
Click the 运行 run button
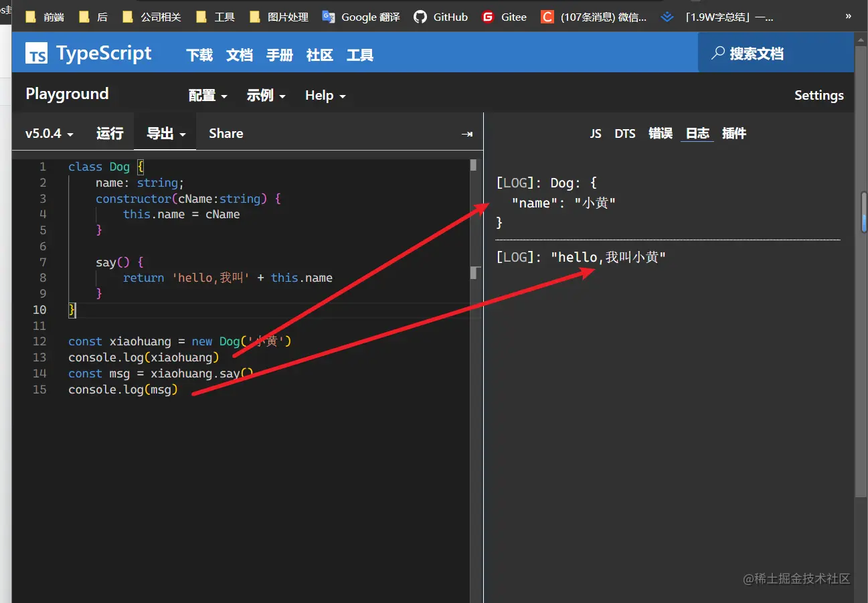tap(110, 133)
